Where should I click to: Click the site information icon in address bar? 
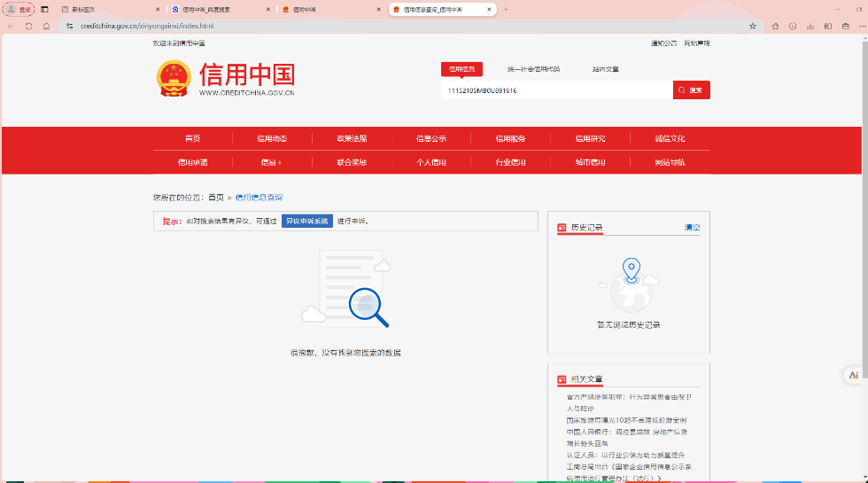click(69, 26)
